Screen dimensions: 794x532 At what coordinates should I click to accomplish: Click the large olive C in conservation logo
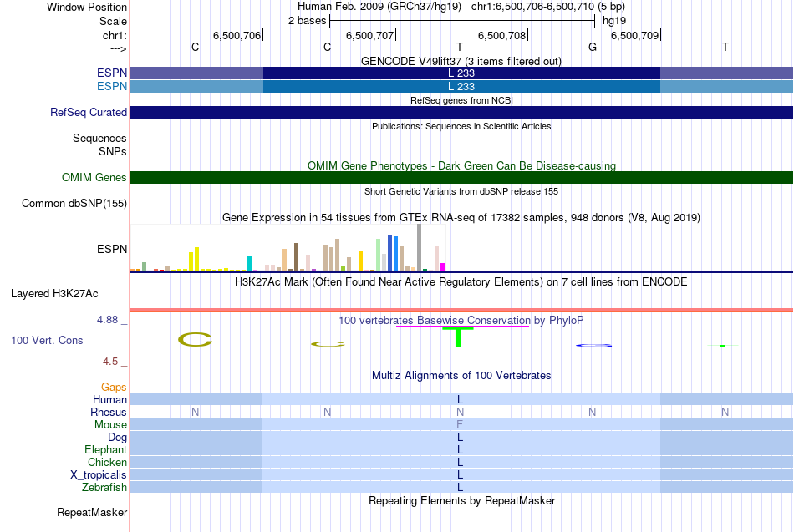coord(195,340)
